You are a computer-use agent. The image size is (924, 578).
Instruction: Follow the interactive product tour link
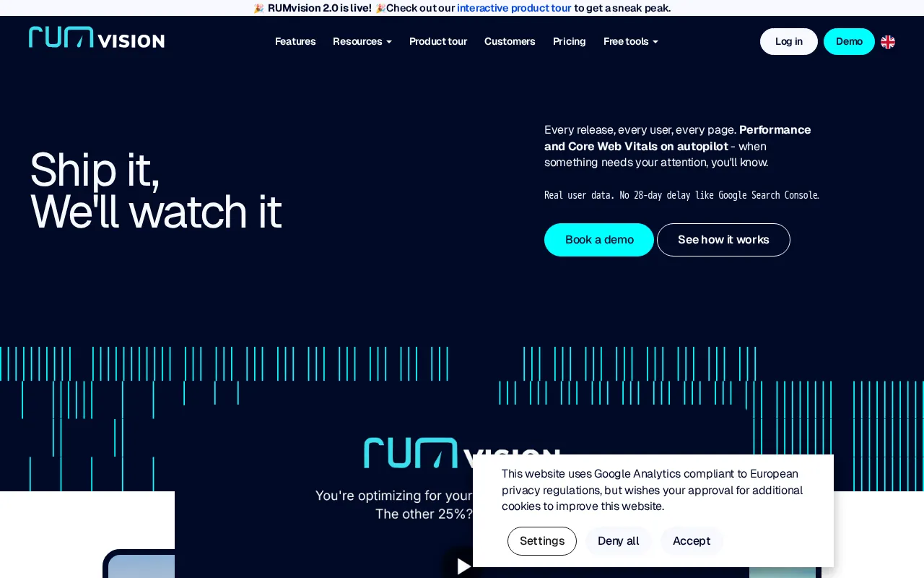(x=514, y=8)
